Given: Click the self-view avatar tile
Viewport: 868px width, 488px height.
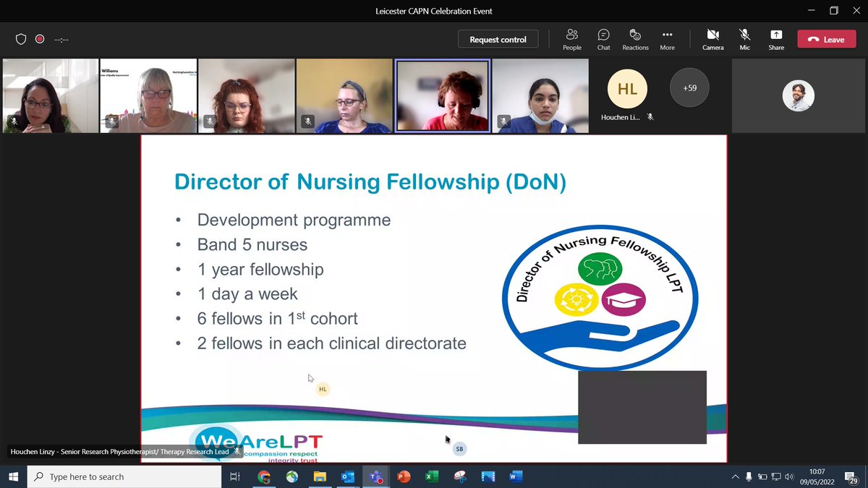Looking at the screenshot, I should point(799,95).
